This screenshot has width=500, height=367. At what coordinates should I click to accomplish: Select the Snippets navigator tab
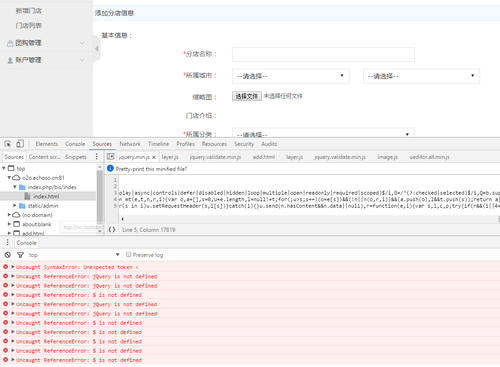76,157
